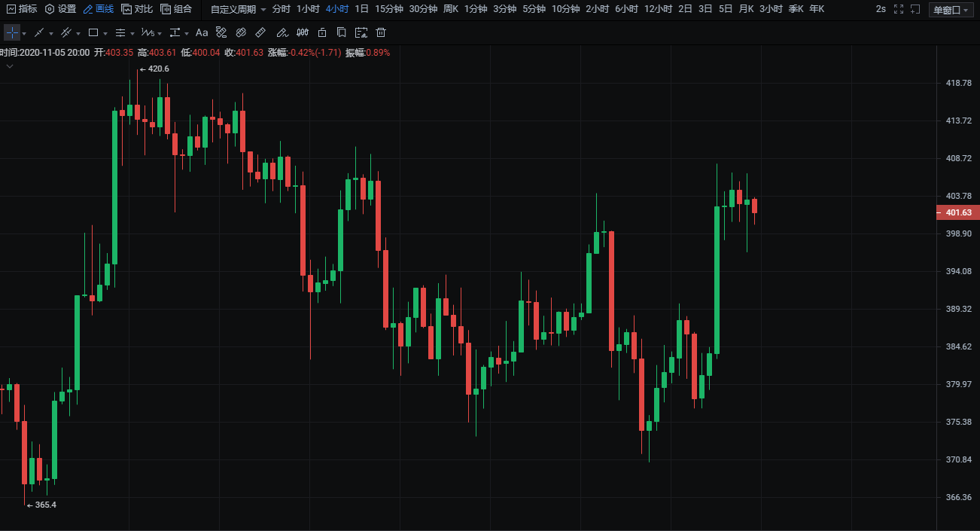Open the 设置 settings
The height and width of the screenshot is (531, 980).
click(60, 9)
